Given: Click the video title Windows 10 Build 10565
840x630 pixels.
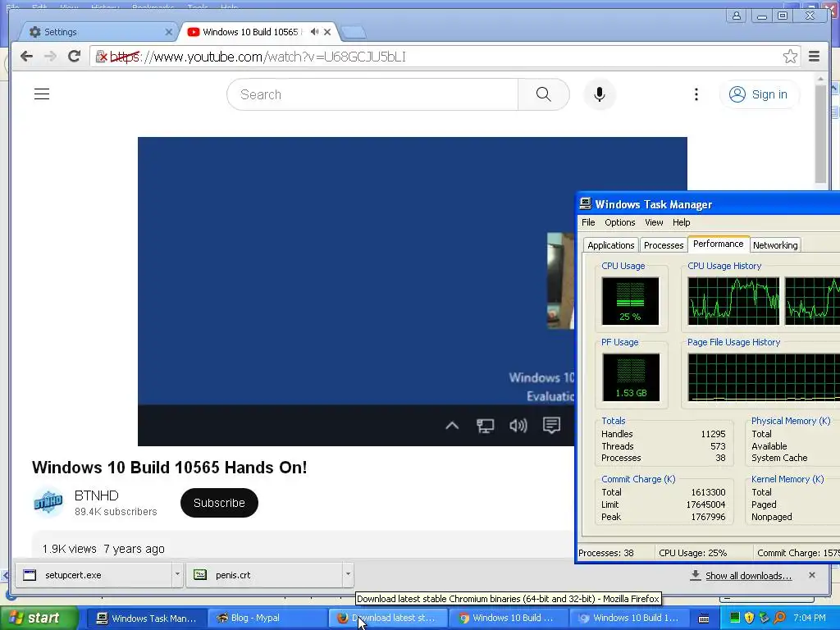Looking at the screenshot, I should tap(169, 467).
